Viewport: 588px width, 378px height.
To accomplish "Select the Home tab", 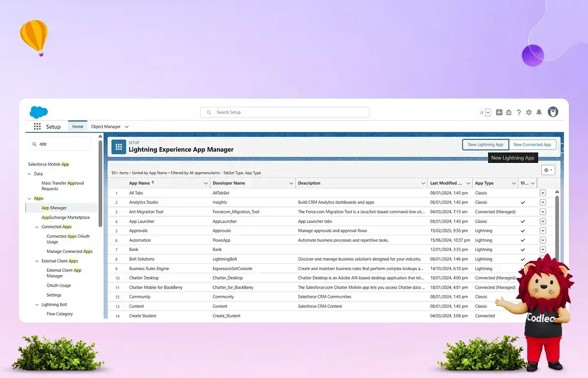I will (x=77, y=126).
